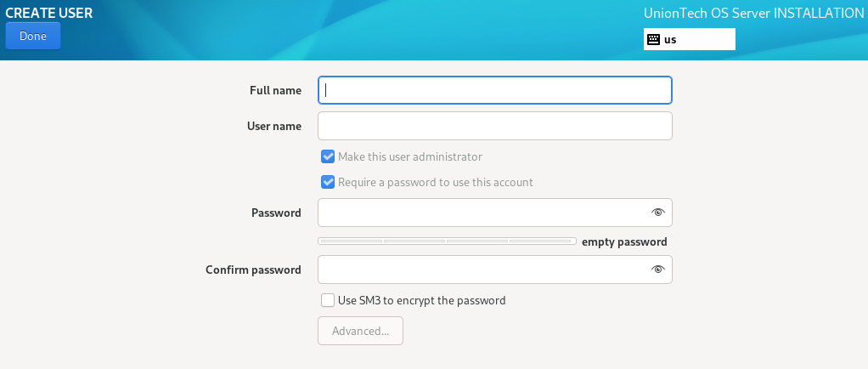The image size is (868, 369).
Task: Open the us keyboard layout selector
Action: pos(689,39)
